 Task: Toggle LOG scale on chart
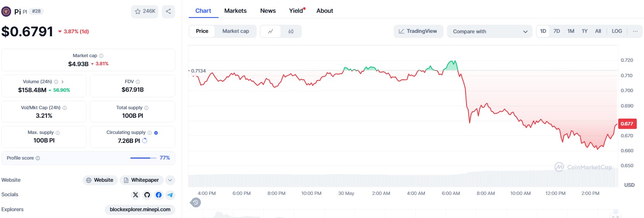click(x=617, y=31)
